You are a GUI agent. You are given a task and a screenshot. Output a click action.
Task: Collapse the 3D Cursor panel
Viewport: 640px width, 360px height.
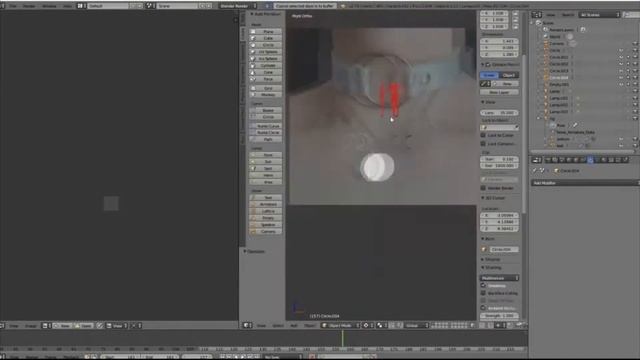click(x=483, y=198)
